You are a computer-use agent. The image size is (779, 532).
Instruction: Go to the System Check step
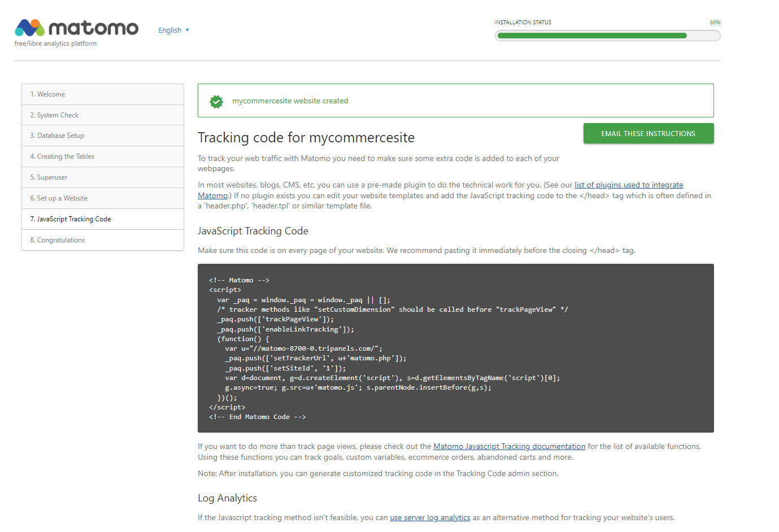[x=103, y=115]
